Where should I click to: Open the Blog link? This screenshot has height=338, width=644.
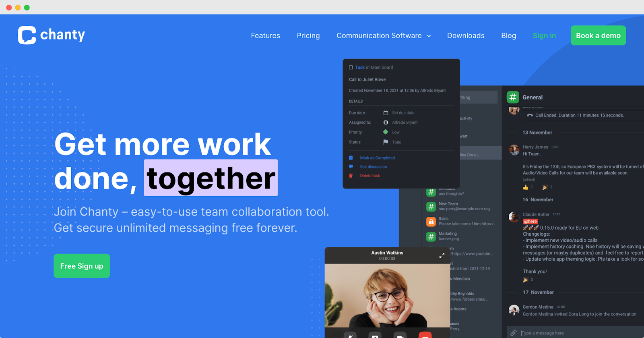[508, 35]
